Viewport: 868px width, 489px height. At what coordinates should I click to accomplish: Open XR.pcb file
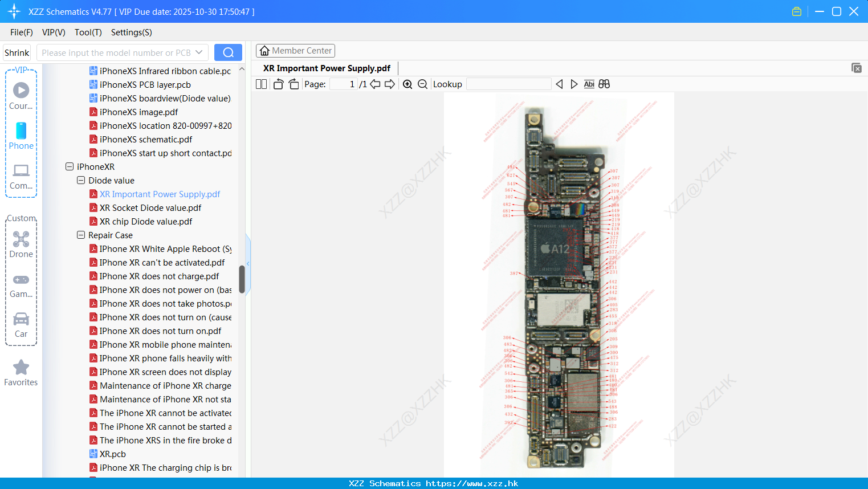pyautogui.click(x=113, y=454)
